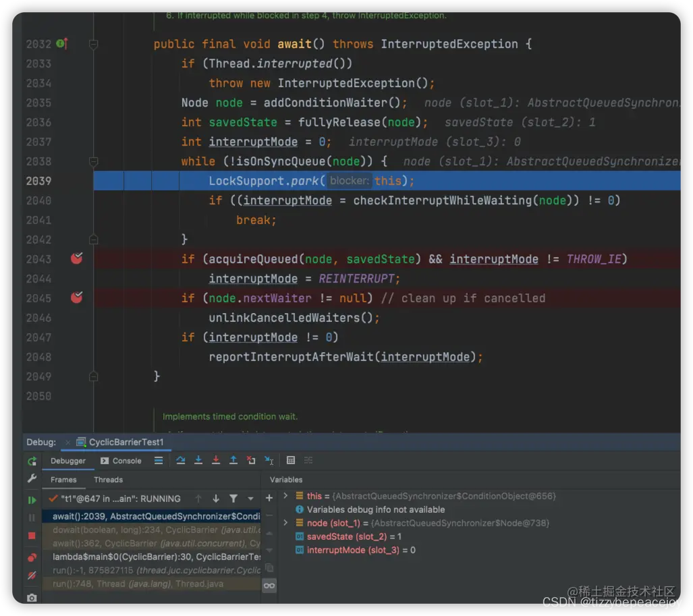Click the Pause program icon
Viewport: 693px width, 616px height.
click(32, 517)
